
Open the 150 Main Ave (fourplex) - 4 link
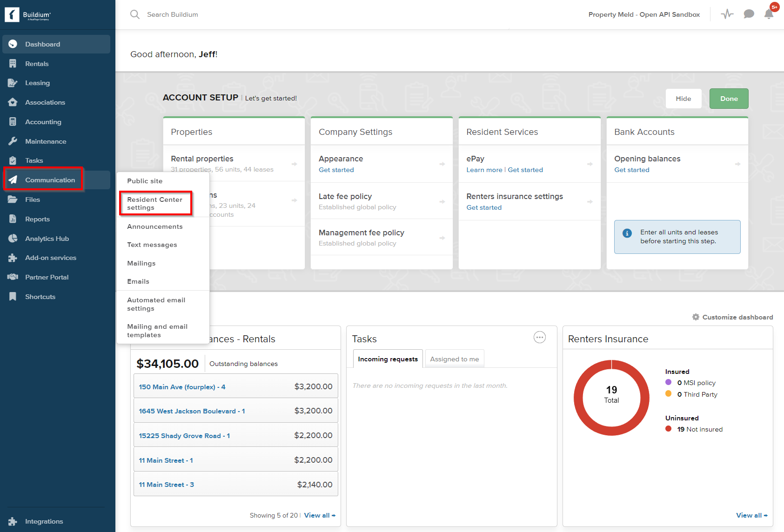[182, 387]
